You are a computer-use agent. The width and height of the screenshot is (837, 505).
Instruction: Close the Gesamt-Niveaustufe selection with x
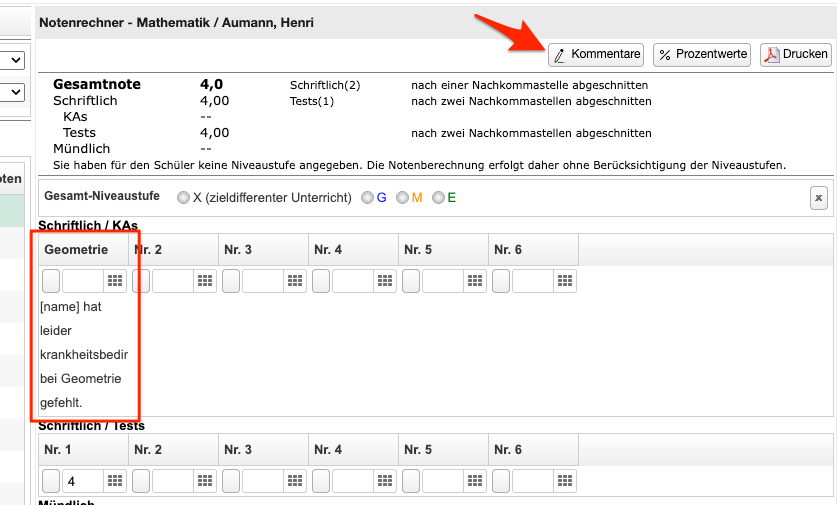tap(818, 198)
